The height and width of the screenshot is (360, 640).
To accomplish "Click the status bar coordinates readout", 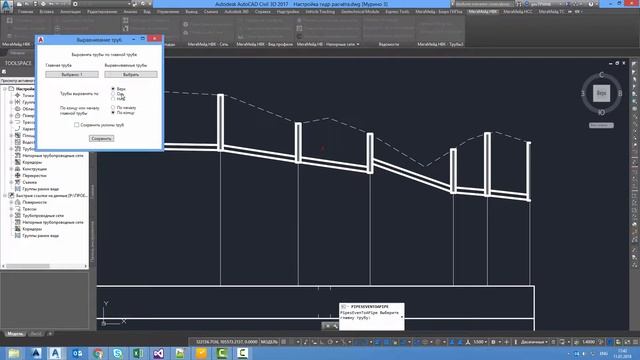I will (226, 342).
